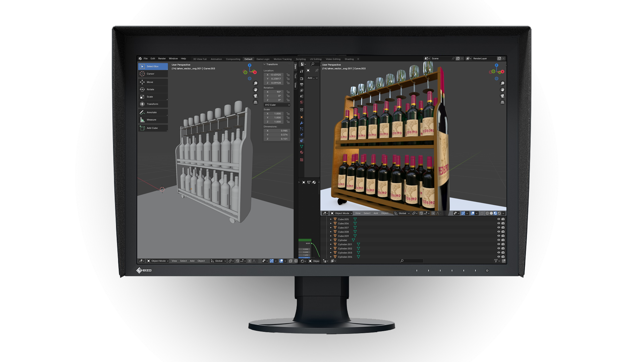Viewport: 644px width, 362px height.
Task: Switch to the UV Editing workspace tab
Action: (x=315, y=59)
